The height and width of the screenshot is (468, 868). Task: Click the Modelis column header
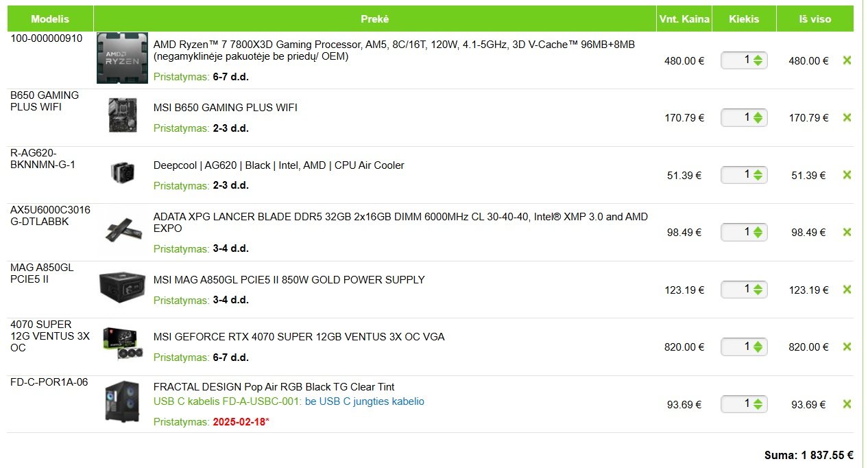click(51, 19)
